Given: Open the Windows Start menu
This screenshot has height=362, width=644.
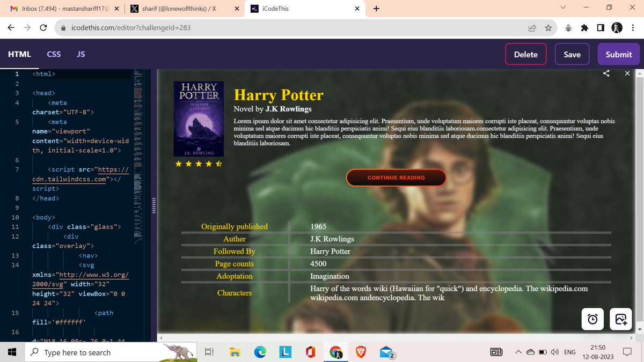Looking at the screenshot, I should 13,352.
